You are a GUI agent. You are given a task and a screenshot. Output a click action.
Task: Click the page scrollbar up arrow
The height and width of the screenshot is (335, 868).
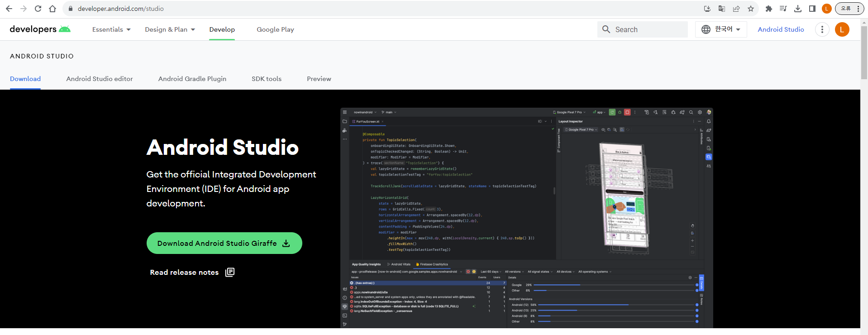[x=864, y=22]
